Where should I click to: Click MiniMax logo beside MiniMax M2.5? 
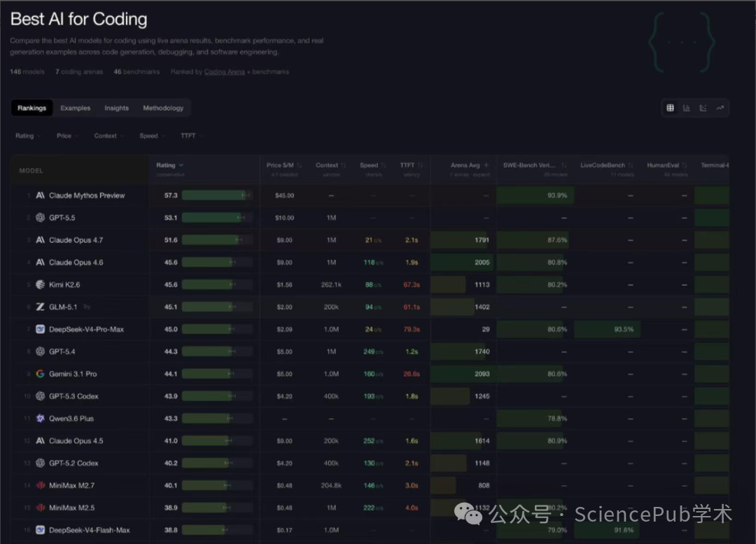tap(41, 508)
